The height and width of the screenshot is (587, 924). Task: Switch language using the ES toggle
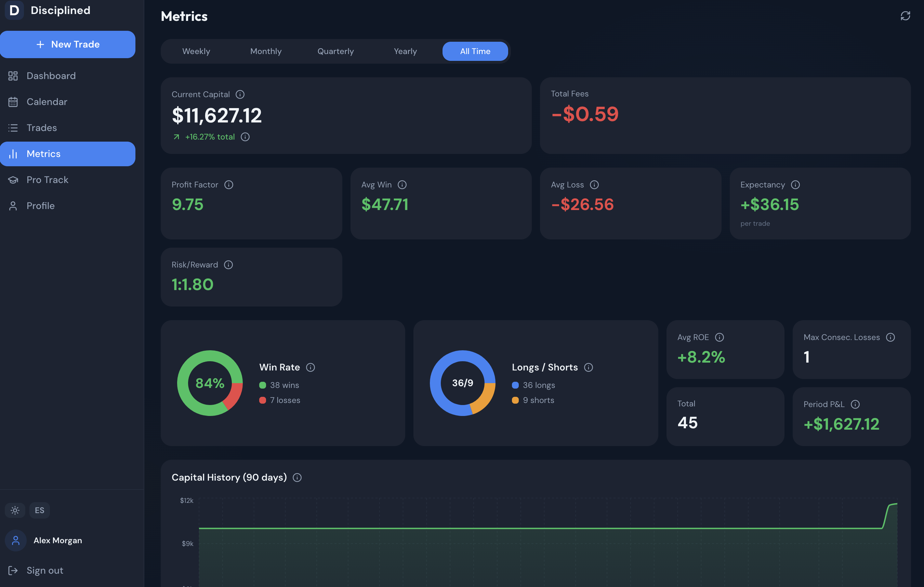(40, 510)
